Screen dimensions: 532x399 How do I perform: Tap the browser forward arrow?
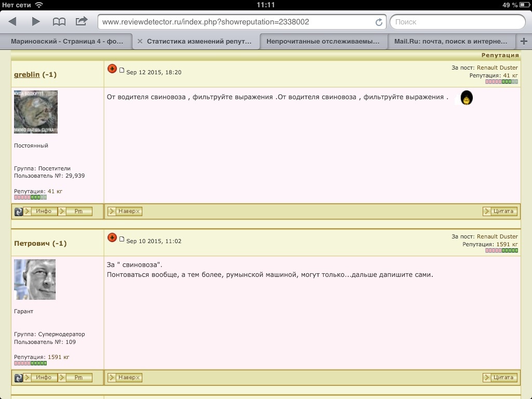tap(35, 21)
